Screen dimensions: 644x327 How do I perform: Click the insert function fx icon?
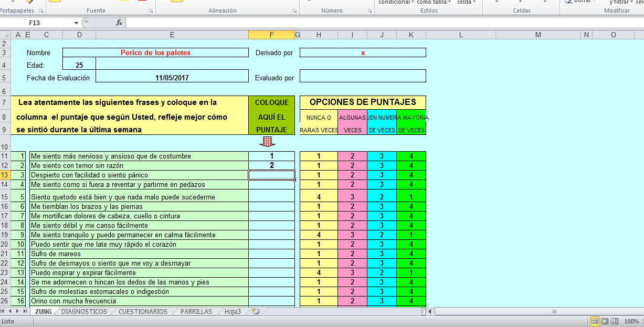[119, 23]
